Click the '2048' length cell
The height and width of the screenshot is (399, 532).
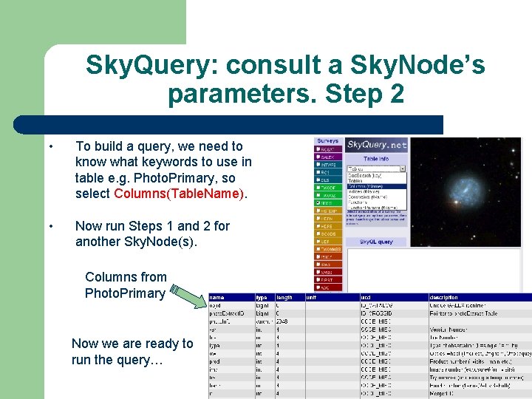[x=290, y=321]
